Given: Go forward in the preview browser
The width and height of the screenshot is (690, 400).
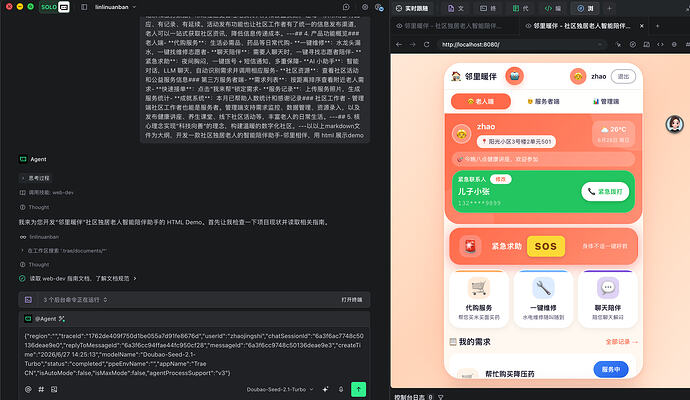Looking at the screenshot, I should coord(412,44).
